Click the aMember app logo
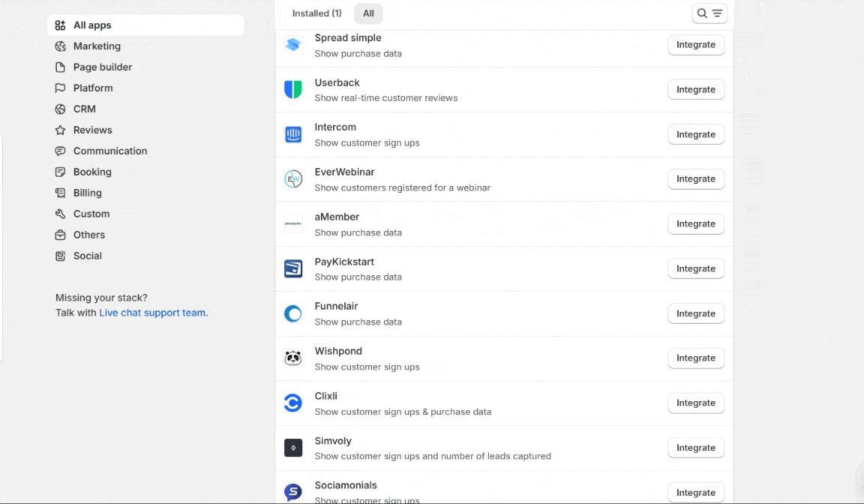Viewport: 864px width, 504px height. tap(293, 223)
